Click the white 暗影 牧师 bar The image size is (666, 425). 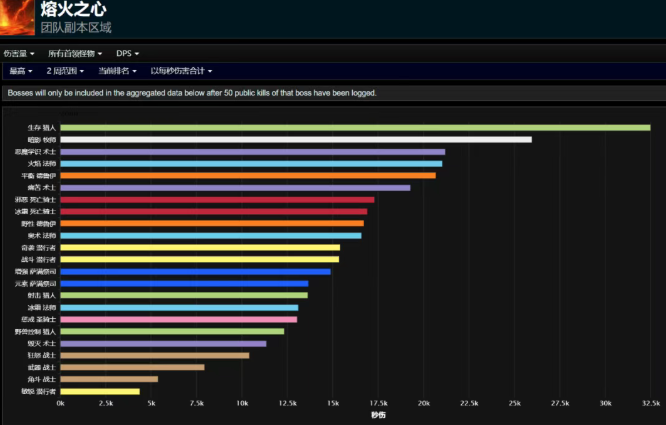295,140
